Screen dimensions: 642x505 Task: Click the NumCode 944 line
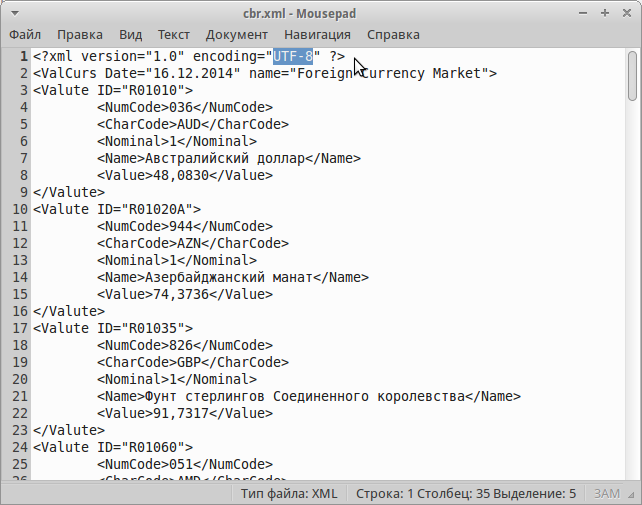[185, 226]
